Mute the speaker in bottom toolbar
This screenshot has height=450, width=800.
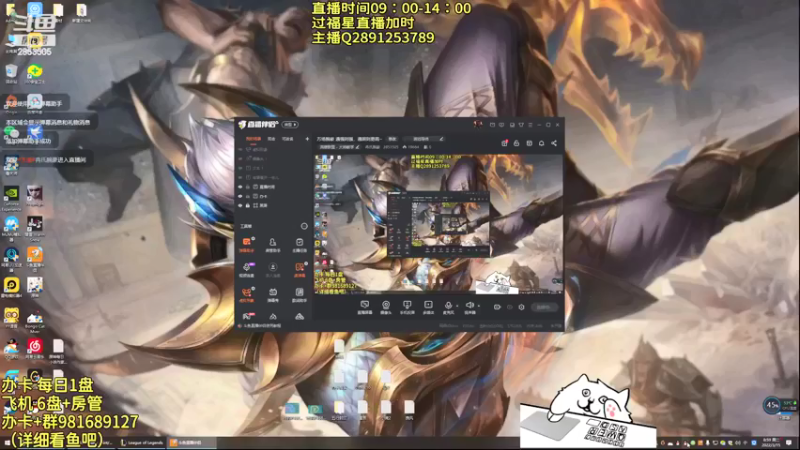coord(469,307)
